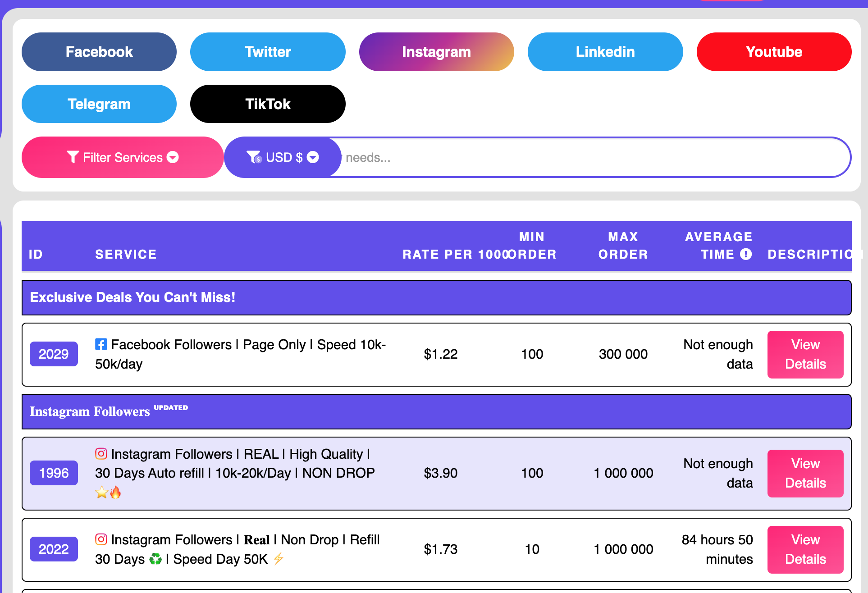The image size is (868, 593).
Task: View Details for Instagram service 2022
Action: point(805,549)
